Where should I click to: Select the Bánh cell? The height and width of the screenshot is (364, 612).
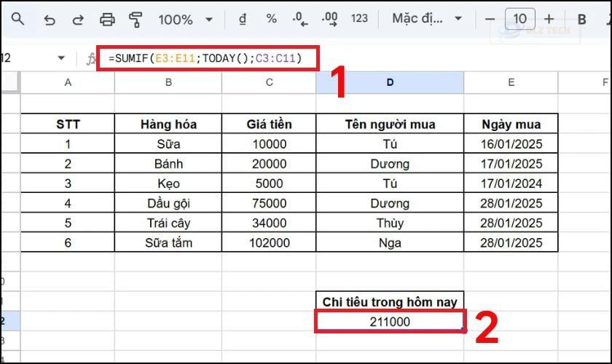168,164
